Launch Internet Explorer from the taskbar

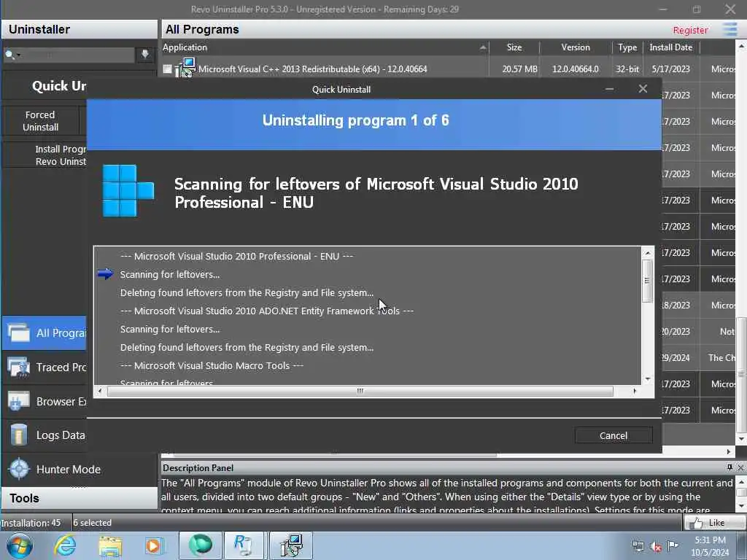(65, 545)
